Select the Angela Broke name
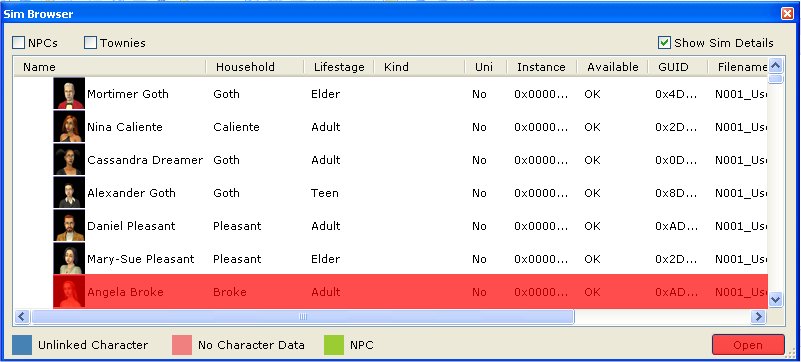Viewport: 801px width, 362px height. coord(125,292)
